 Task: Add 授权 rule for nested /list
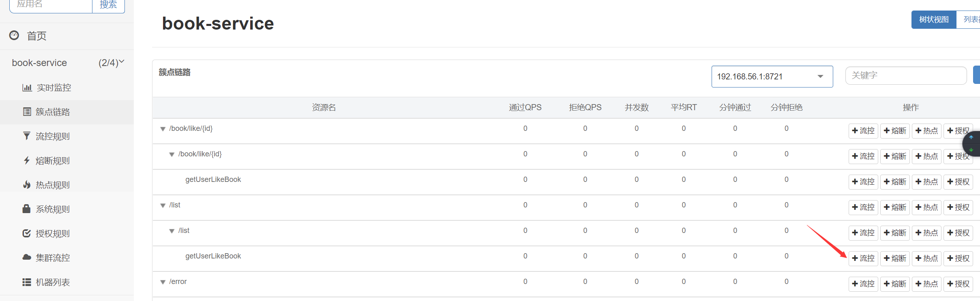(x=958, y=233)
